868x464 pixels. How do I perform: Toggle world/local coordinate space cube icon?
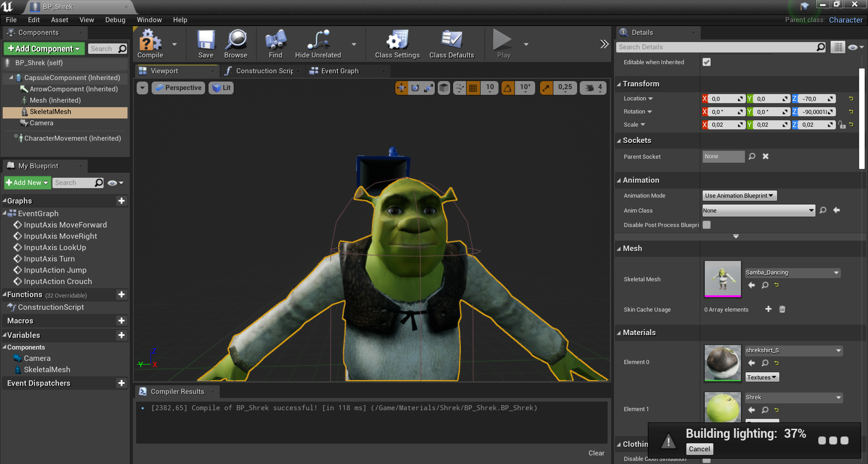coord(444,88)
